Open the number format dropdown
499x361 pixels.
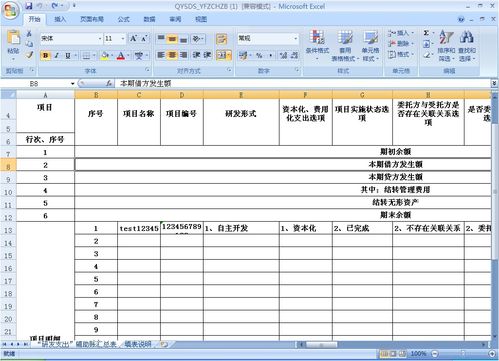click(295, 39)
